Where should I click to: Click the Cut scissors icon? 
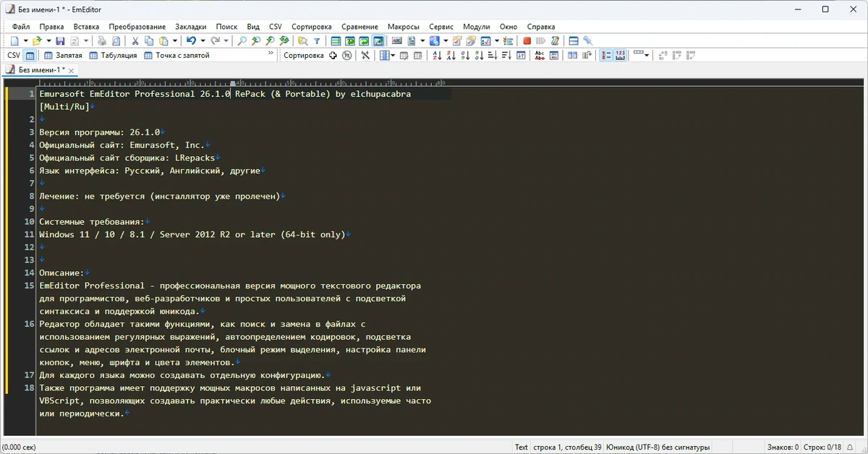coord(135,41)
